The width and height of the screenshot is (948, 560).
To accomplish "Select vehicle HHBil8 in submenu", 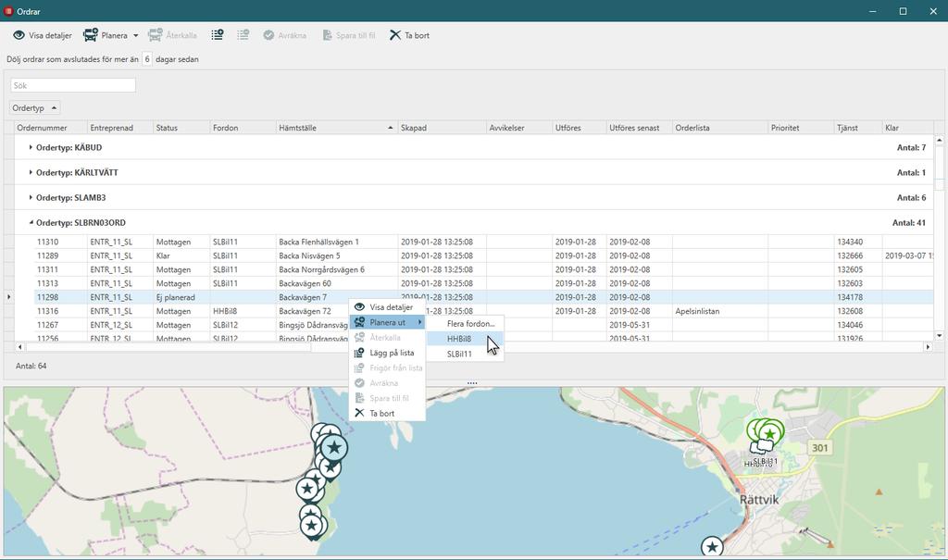I will click(466, 339).
